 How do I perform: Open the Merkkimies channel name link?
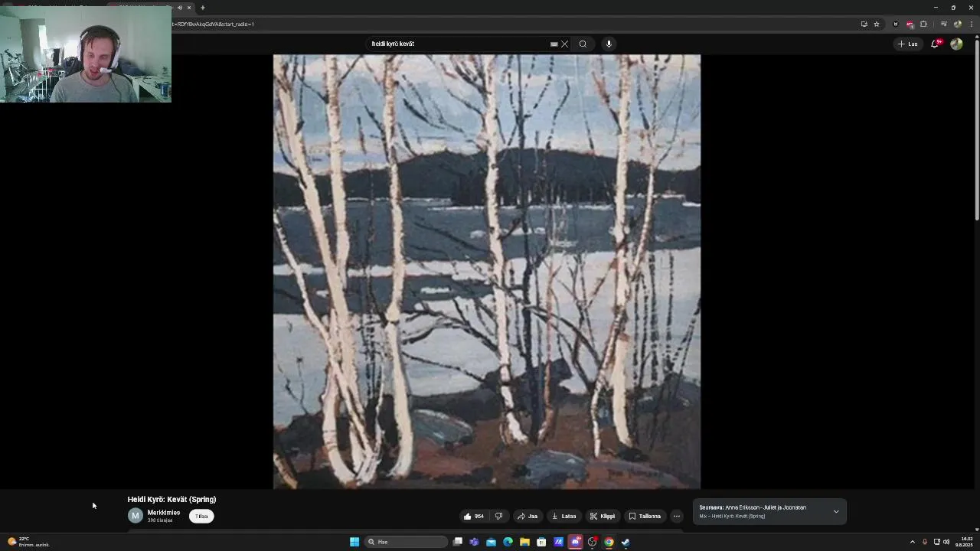[164, 513]
